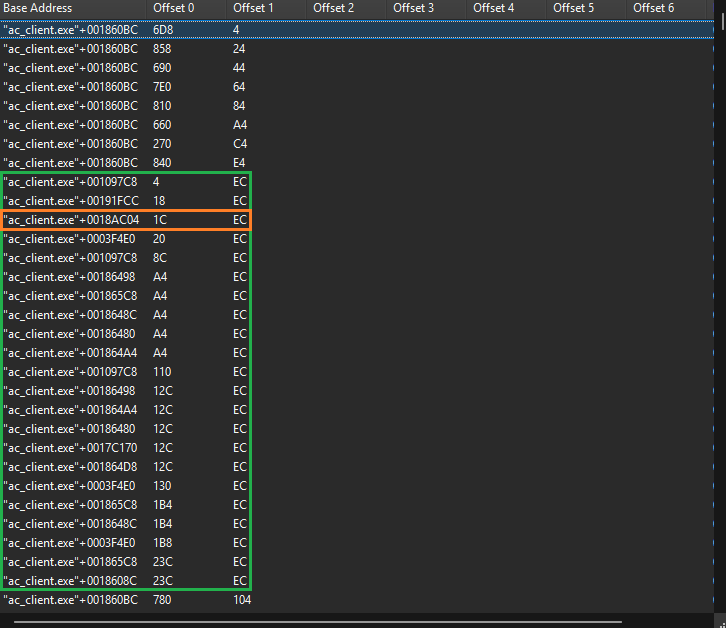Click the Offset 6 column header
The image size is (726, 628).
click(x=655, y=8)
